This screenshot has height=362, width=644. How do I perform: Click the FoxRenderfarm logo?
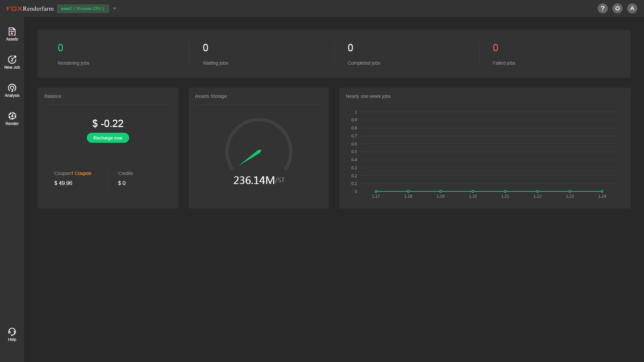tap(30, 8)
